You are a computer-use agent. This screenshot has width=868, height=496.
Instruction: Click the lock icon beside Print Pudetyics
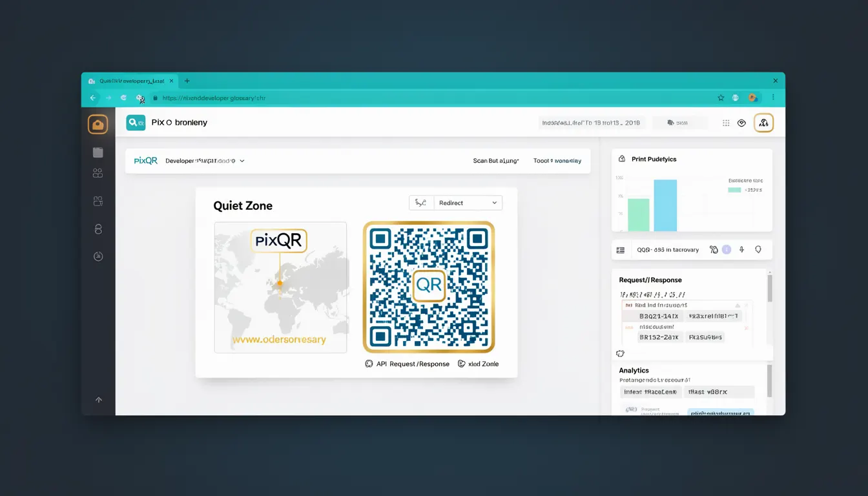[622, 159]
